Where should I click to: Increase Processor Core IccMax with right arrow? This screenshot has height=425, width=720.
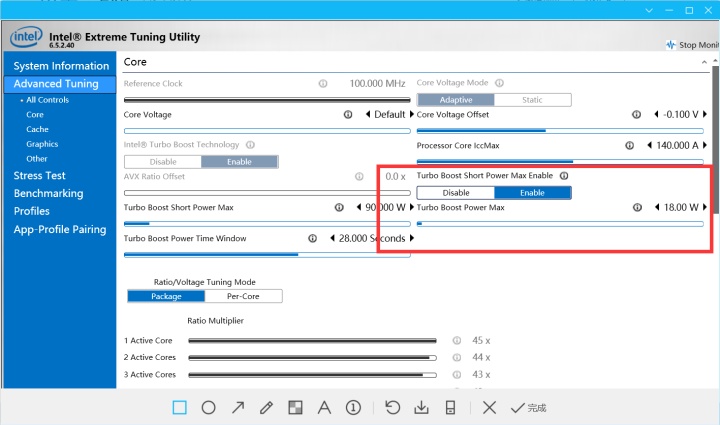pyautogui.click(x=705, y=145)
